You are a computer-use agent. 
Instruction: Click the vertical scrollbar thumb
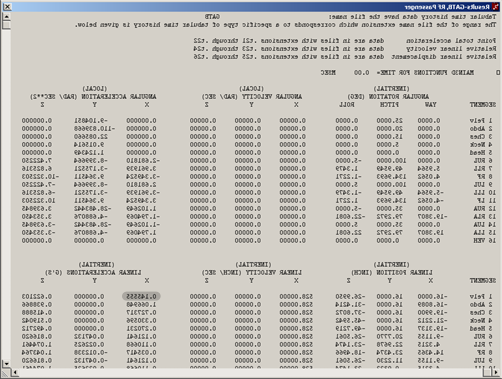pos(6,25)
